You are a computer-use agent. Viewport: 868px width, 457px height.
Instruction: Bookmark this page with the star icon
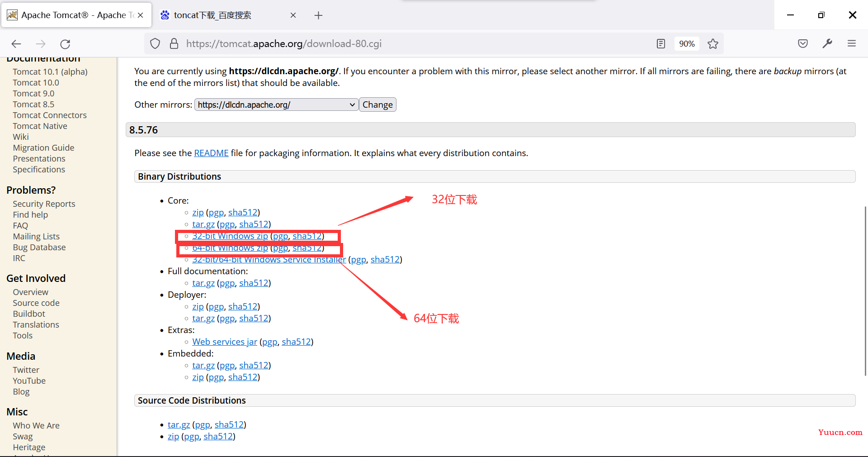point(713,44)
